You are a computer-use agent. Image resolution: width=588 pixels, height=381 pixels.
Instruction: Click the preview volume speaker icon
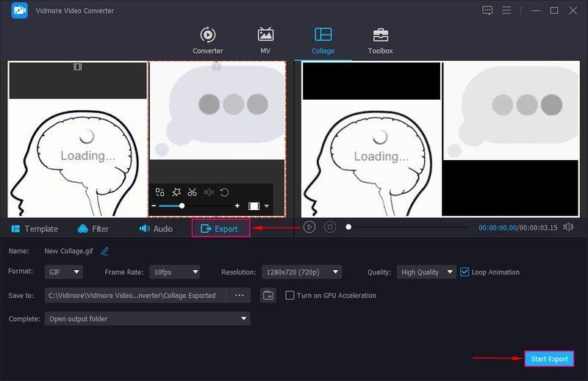(568, 228)
